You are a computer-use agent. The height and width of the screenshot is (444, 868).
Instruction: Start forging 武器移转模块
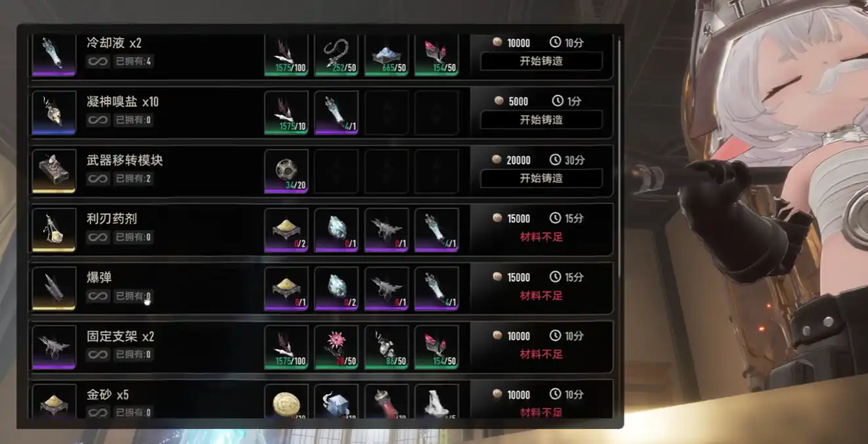tap(541, 178)
